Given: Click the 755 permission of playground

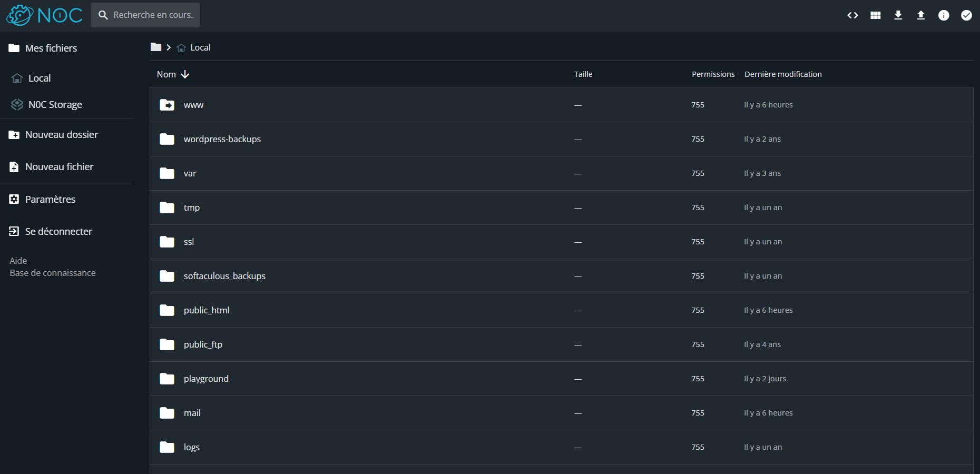Looking at the screenshot, I should [698, 379].
